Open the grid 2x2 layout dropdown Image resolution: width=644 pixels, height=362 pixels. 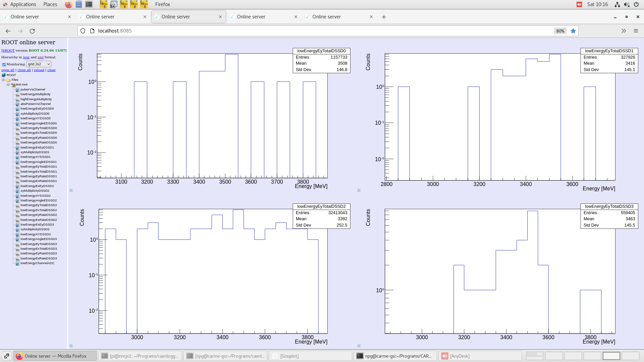tap(39, 64)
